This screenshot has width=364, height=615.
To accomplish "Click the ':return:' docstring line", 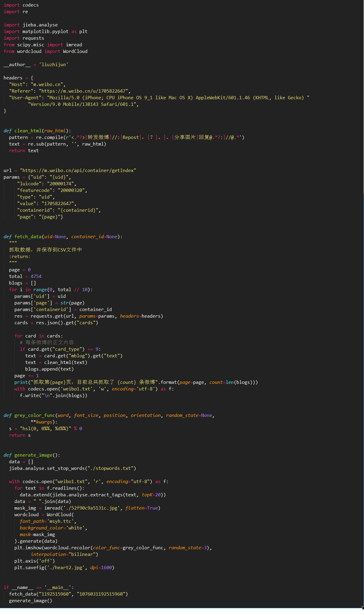I will tap(20, 257).
